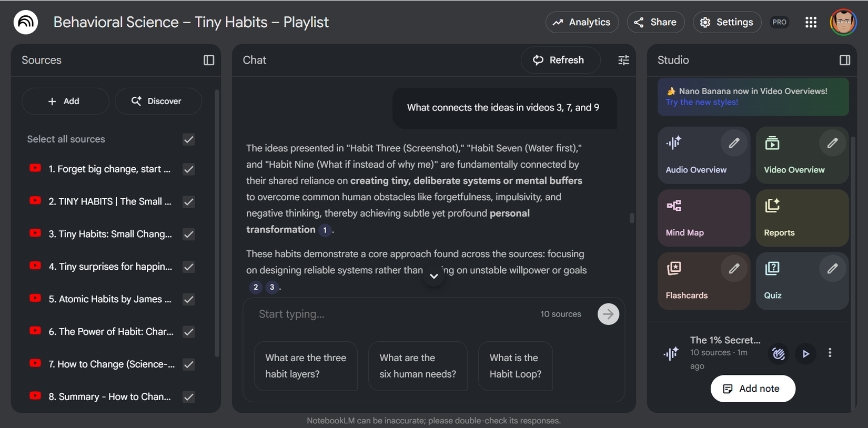Click Try the new styles link
The height and width of the screenshot is (428, 868).
click(x=702, y=102)
